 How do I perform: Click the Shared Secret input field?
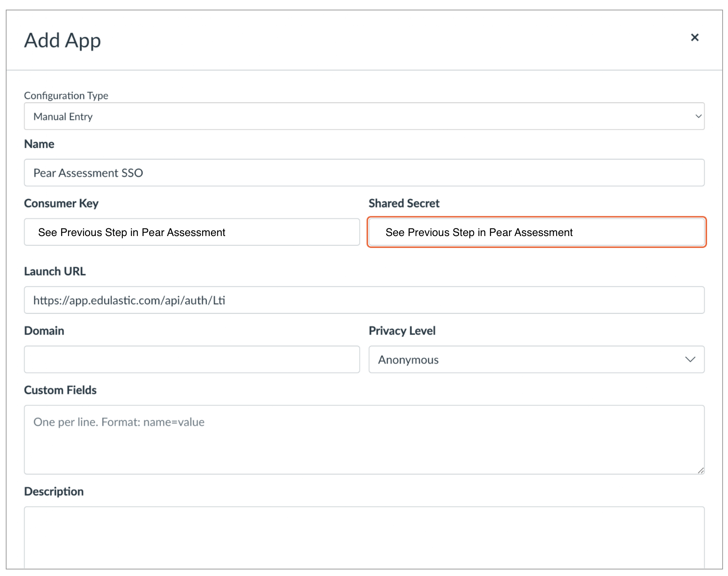click(536, 232)
